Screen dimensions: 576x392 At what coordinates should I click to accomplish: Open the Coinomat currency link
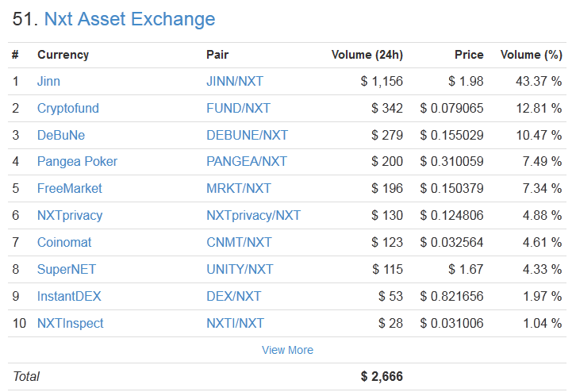click(x=64, y=243)
